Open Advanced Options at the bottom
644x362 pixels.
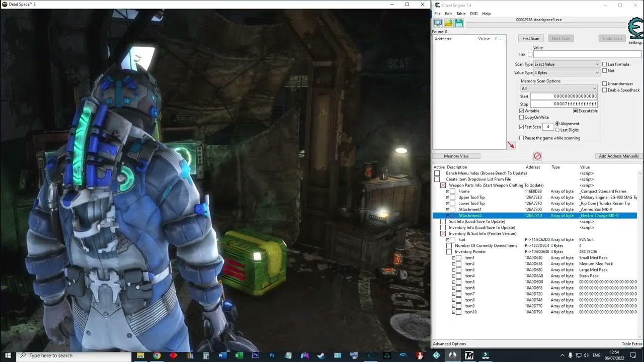click(450, 344)
